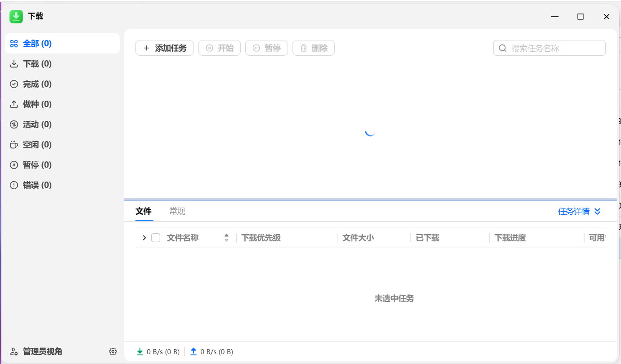Sort by file name using sort arrows
The height and width of the screenshot is (364, 621).
pos(226,238)
